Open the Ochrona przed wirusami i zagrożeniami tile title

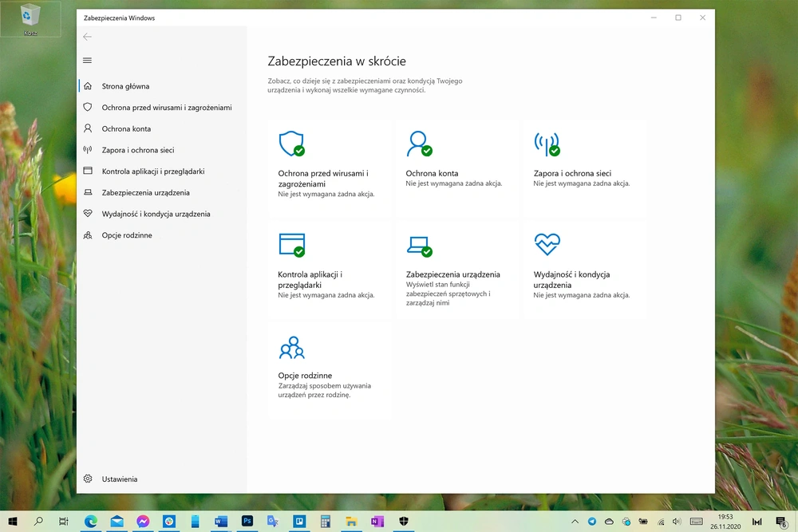click(323, 179)
